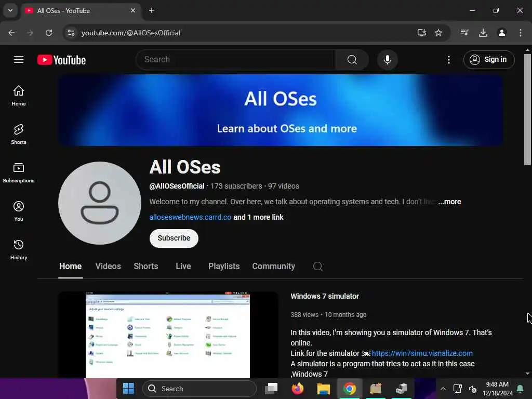532x399 pixels.
Task: Open File Explorer from the taskbar
Action: pyautogui.click(x=323, y=389)
